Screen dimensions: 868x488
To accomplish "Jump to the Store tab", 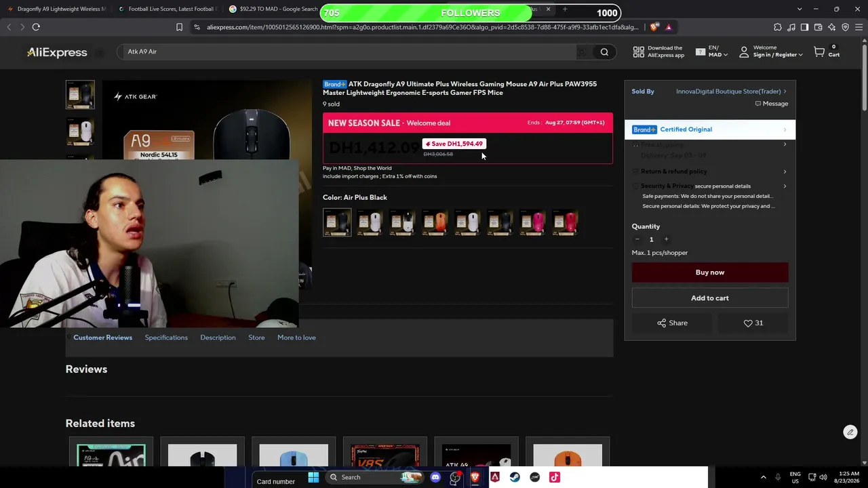I will click(256, 338).
